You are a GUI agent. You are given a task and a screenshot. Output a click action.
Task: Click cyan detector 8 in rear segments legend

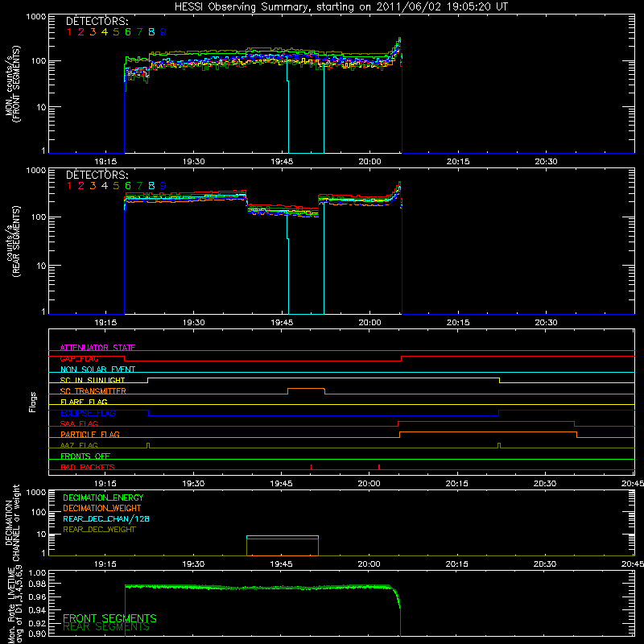click(x=151, y=186)
